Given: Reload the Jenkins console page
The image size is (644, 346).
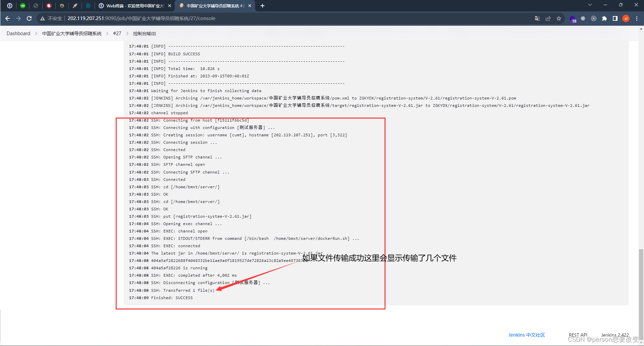Looking at the screenshot, I should pos(29,18).
